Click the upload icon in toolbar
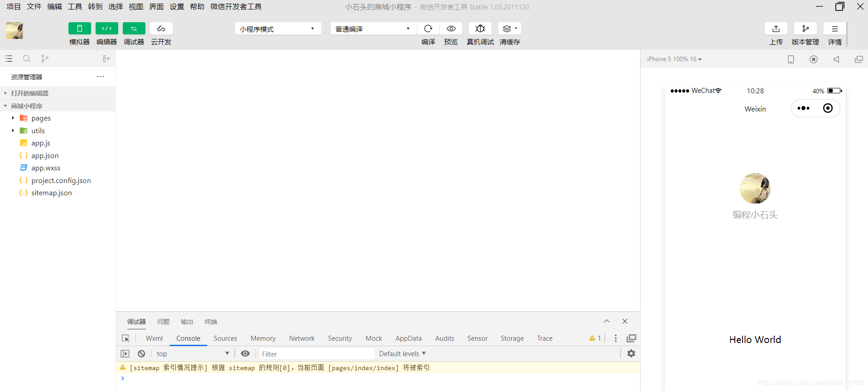The width and height of the screenshot is (868, 391). (x=776, y=29)
